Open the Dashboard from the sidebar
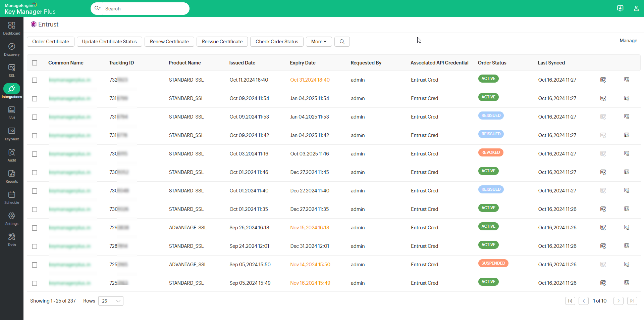 tap(12, 27)
